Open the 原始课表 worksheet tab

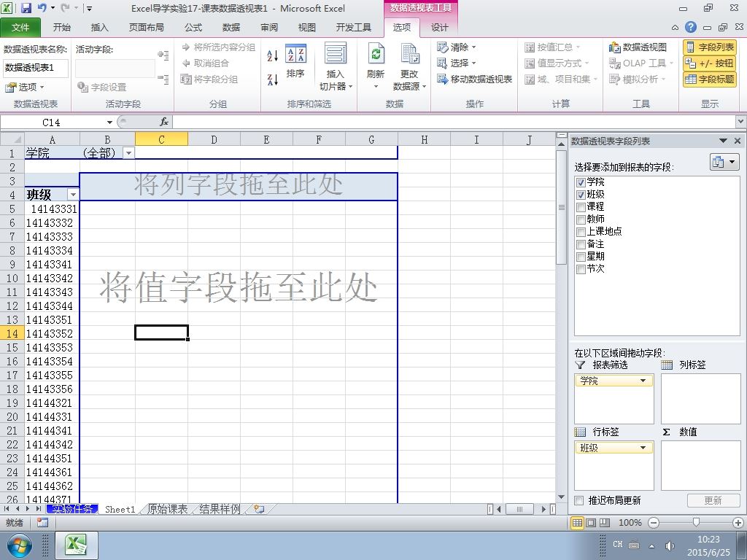click(x=167, y=509)
